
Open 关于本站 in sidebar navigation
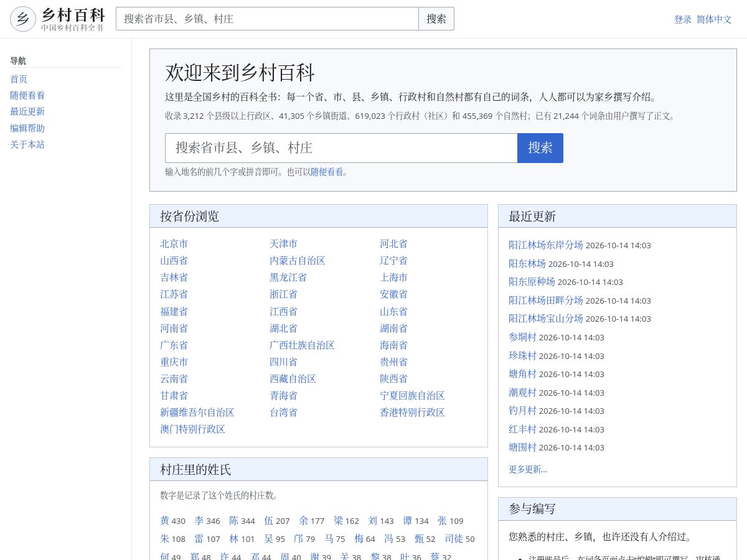(27, 144)
